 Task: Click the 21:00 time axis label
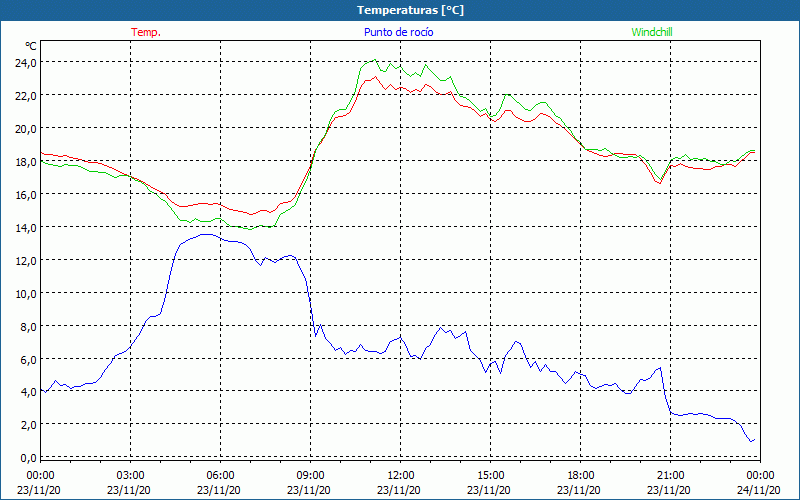670,476
